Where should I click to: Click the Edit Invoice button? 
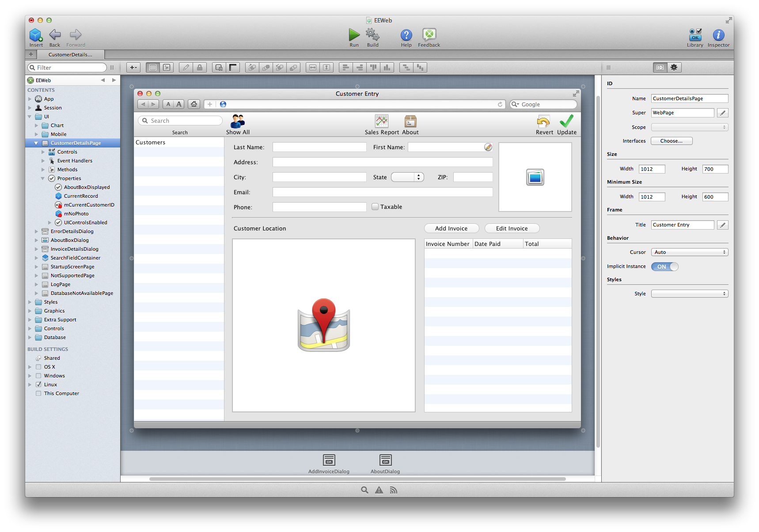(x=512, y=228)
